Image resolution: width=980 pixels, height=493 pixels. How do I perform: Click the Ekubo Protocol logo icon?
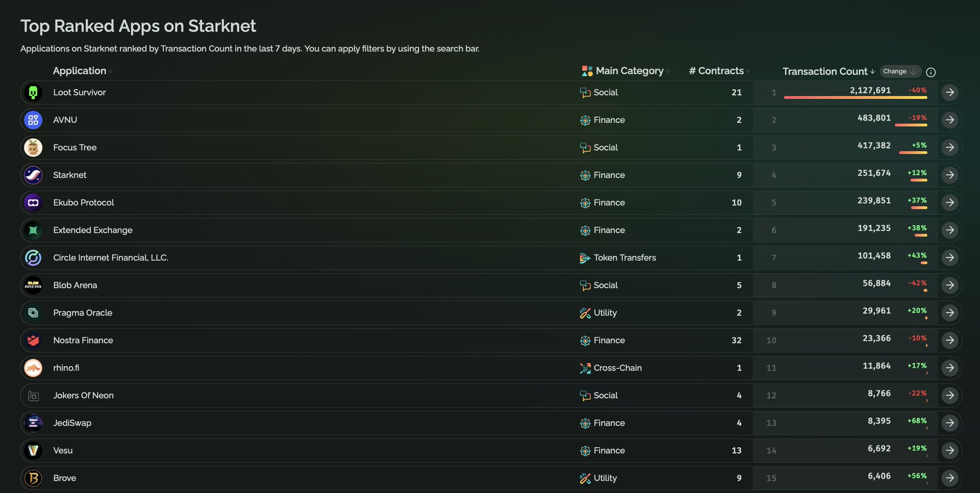pyautogui.click(x=33, y=203)
